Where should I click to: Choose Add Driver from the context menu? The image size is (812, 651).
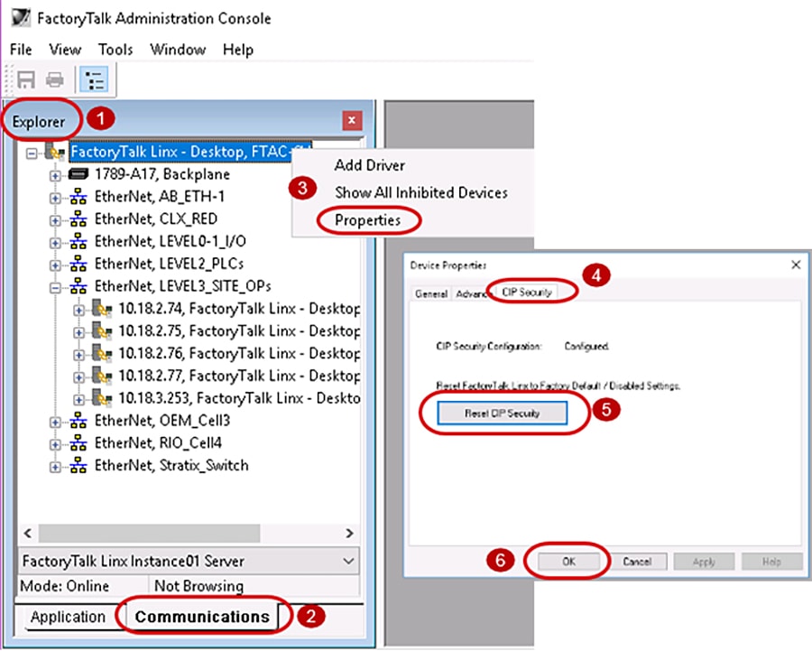point(370,165)
